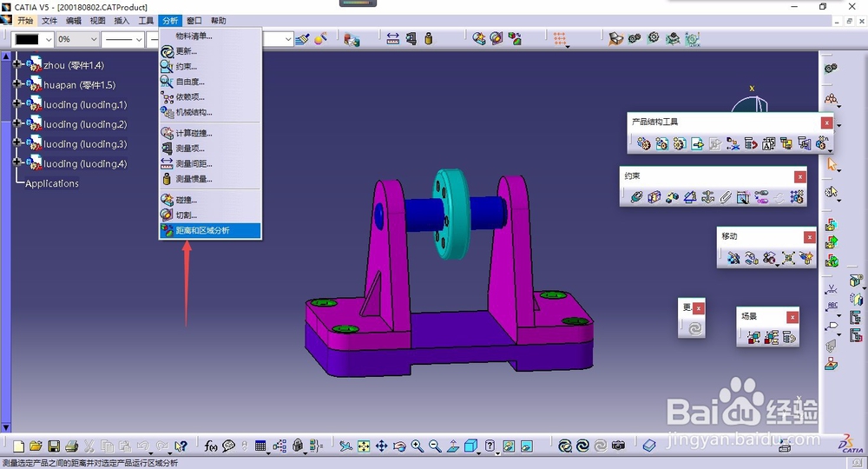Click the isometric view cube icon
Image resolution: width=868 pixels, height=469 pixels.
click(471, 446)
